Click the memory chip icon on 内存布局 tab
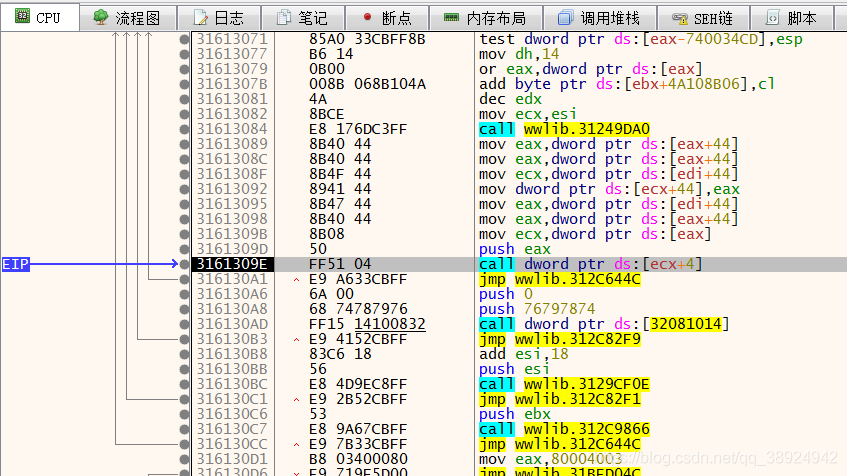Viewport: 847px width, 476px height. tap(451, 17)
